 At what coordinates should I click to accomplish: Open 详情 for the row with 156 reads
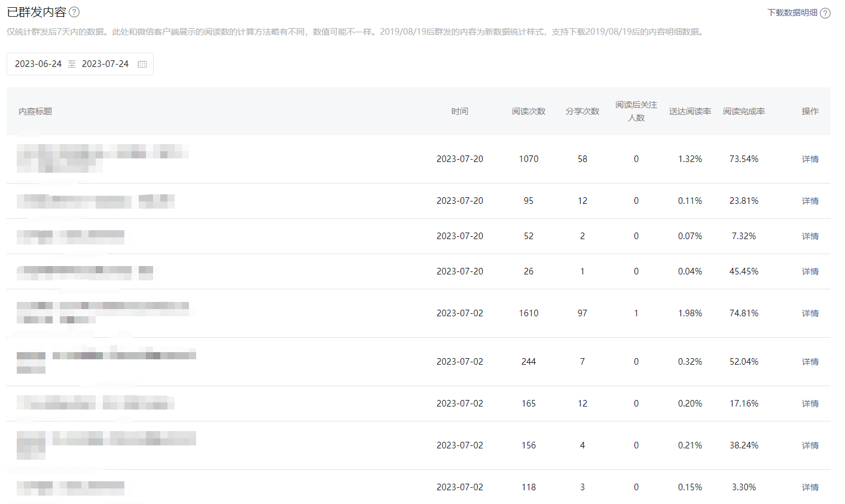810,445
